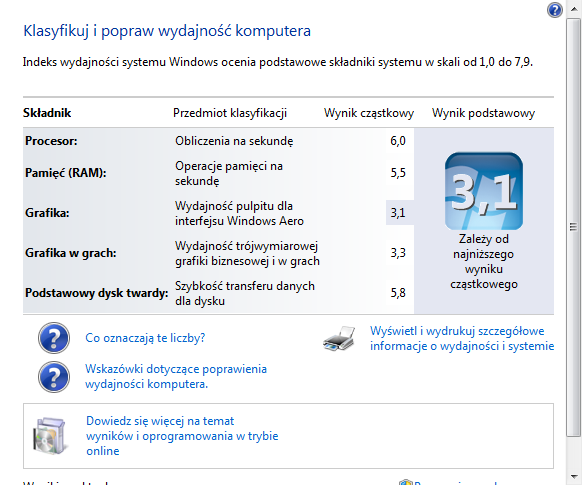This screenshot has height=485, width=582.
Task: Click the 'Klasyfikuj i popraw wydajność komputera' heading
Action: point(167,31)
